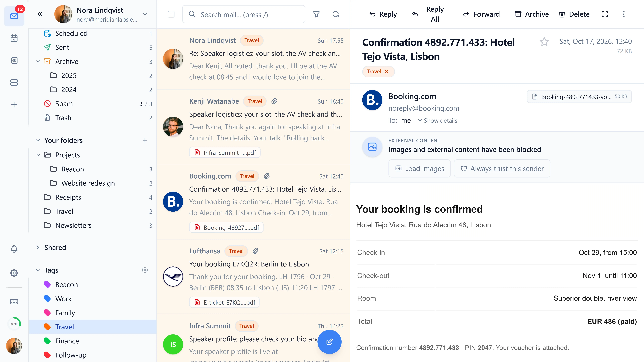Open Booking-48927 pdf chip in message list
644x362 pixels.
pos(226,228)
